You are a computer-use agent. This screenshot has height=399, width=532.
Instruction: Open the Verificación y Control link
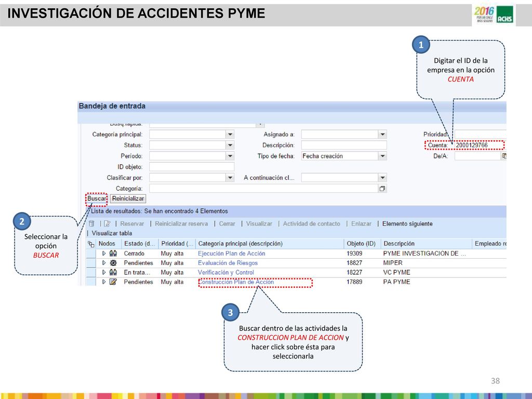[x=226, y=272]
